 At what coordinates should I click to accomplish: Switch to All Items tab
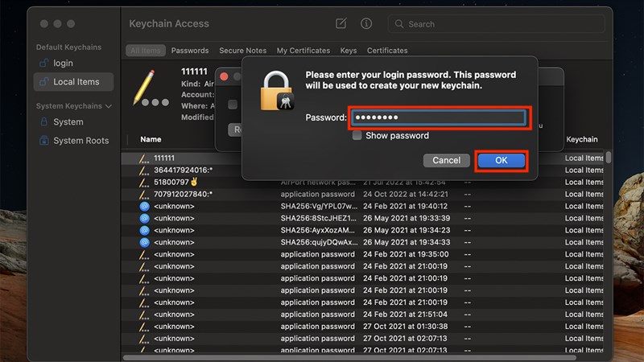click(x=146, y=51)
